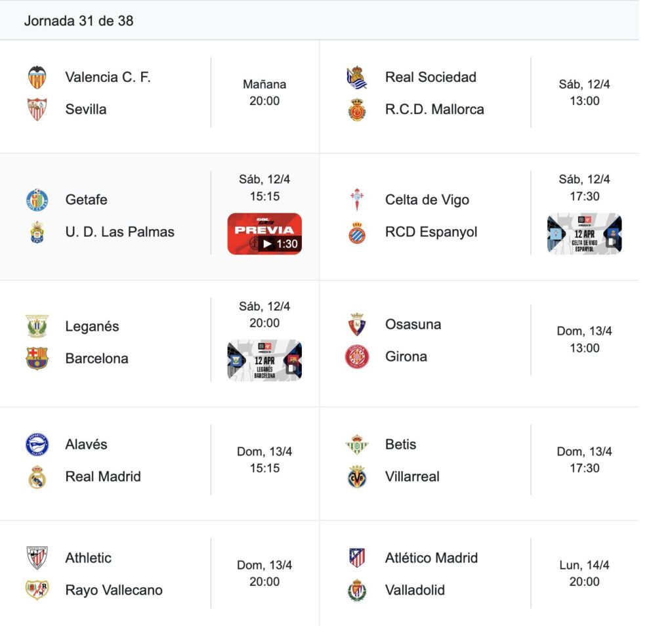672x626 pixels.
Task: Open the Leganés Barcelona 12 APR thumbnail
Action: click(264, 360)
